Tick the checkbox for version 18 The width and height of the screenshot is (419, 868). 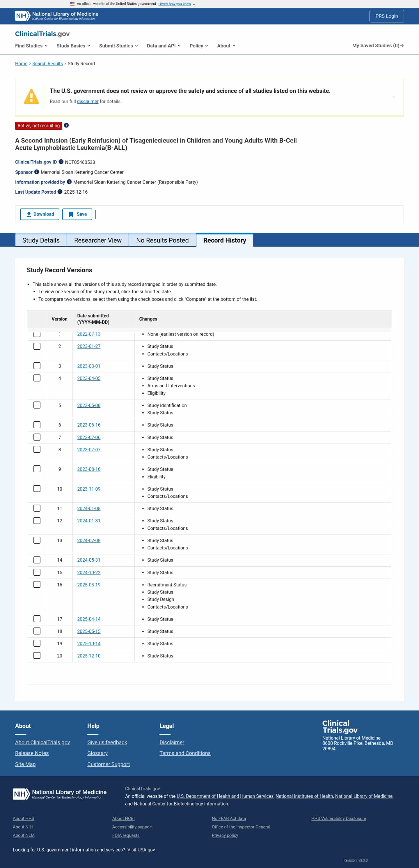coord(37,631)
